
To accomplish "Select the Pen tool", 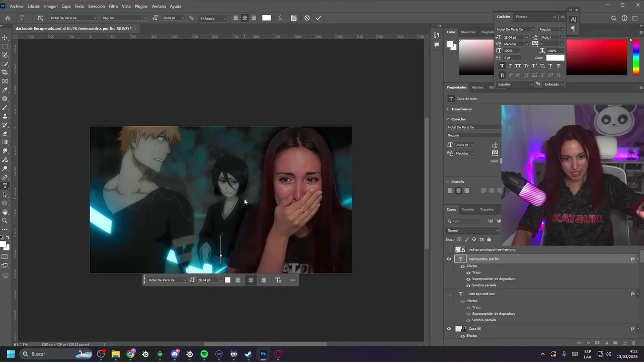I will [5, 177].
